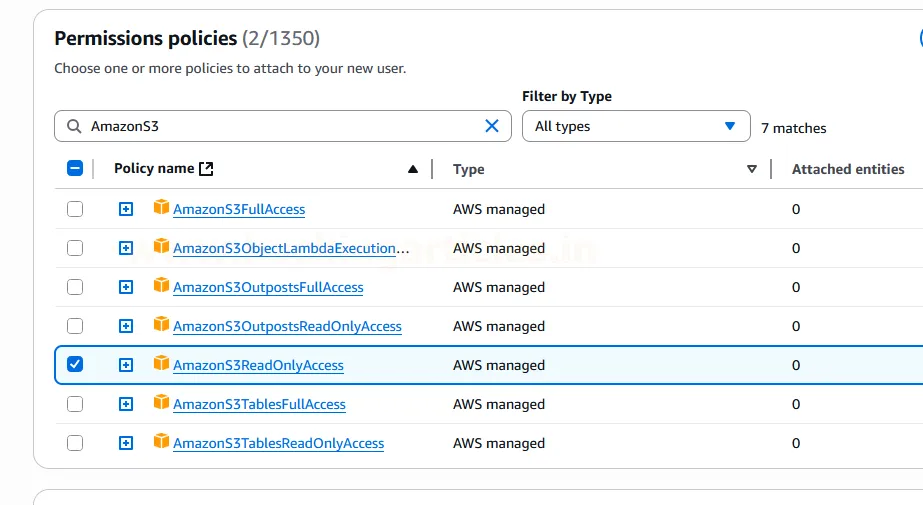
Task: Click the search magnifier icon
Action: [74, 126]
